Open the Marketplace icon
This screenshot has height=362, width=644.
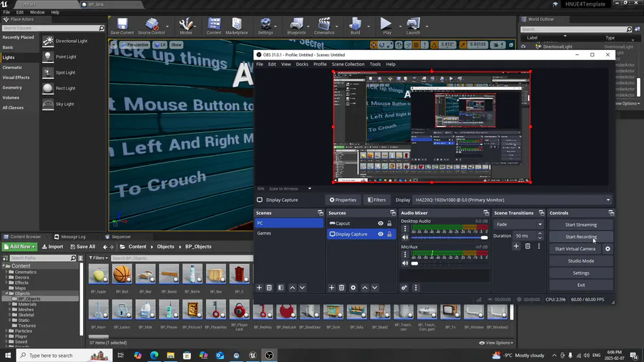click(x=237, y=26)
